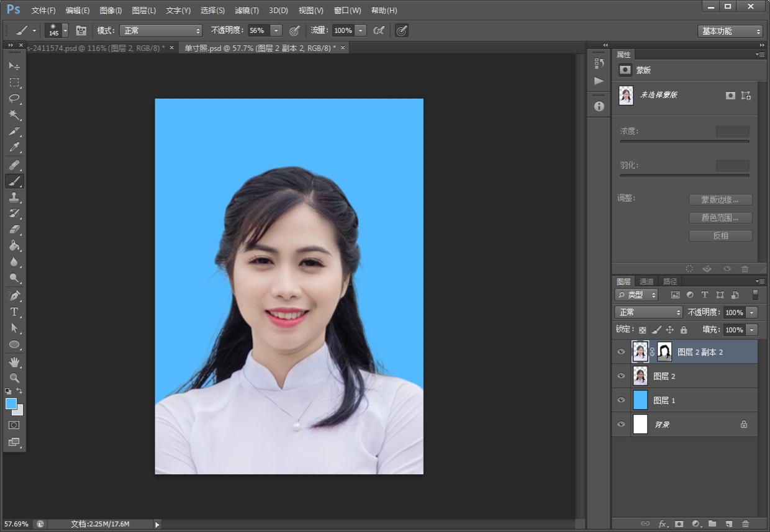Select the Zoom tool
The image size is (770, 532).
tap(14, 377)
